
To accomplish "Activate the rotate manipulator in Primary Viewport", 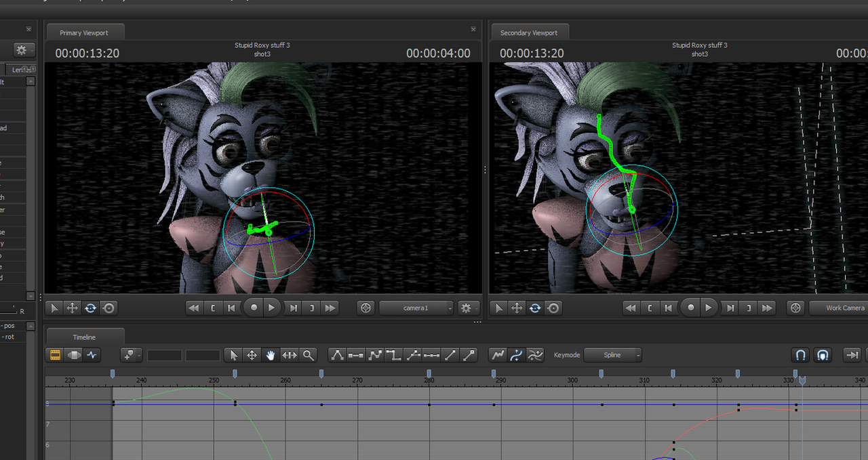I will pyautogui.click(x=90, y=308).
